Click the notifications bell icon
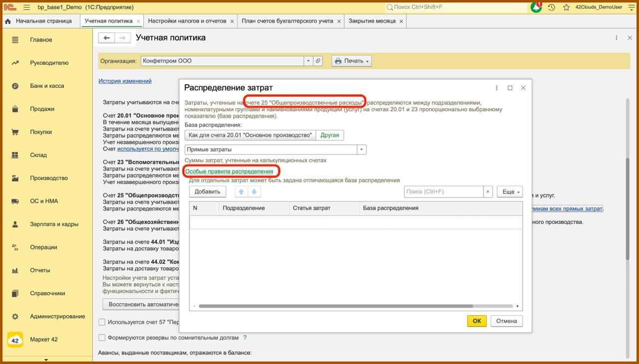The image size is (639, 364). pos(536,7)
